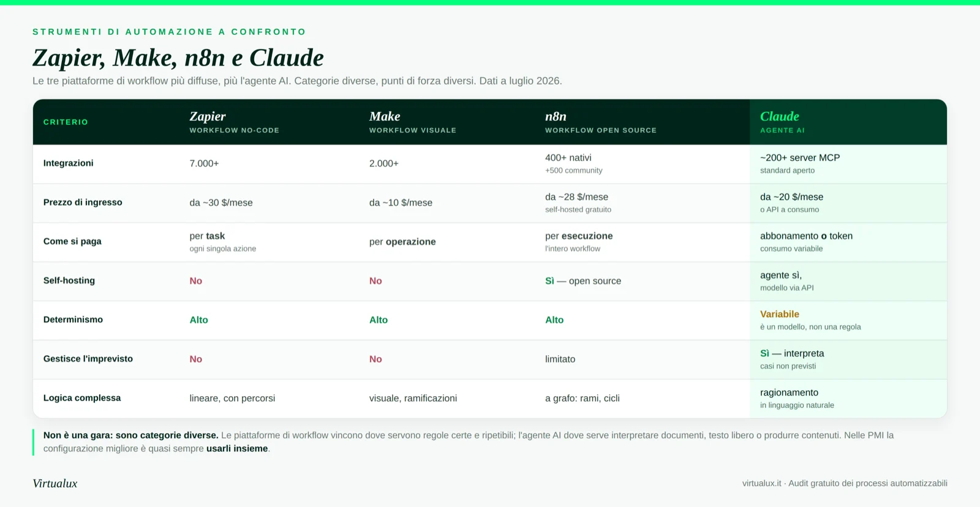The image size is (980, 507).
Task: Click the Self-hosting row label
Action: tap(69, 280)
